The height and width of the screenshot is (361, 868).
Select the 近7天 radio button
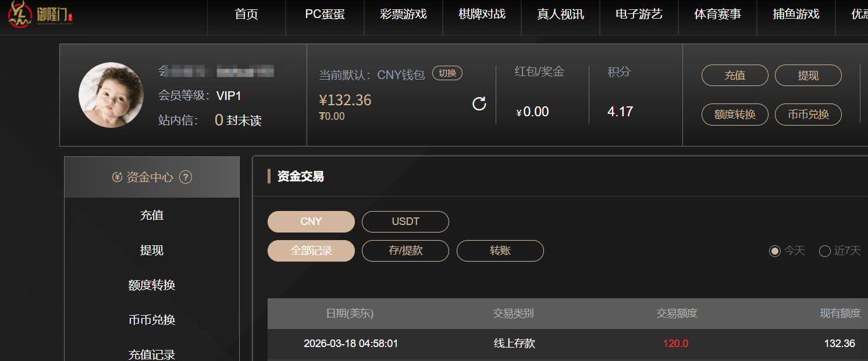tap(824, 251)
